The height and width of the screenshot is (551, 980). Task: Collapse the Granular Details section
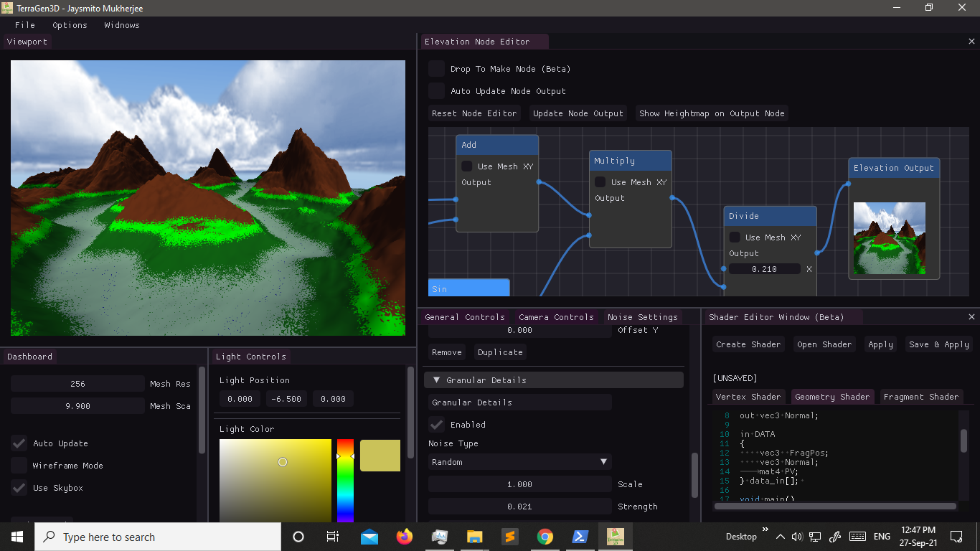click(x=437, y=380)
